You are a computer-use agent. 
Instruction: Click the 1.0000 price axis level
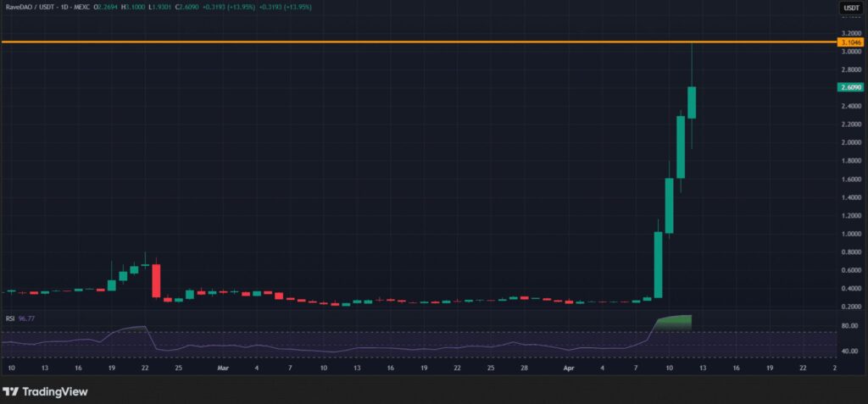[849, 234]
